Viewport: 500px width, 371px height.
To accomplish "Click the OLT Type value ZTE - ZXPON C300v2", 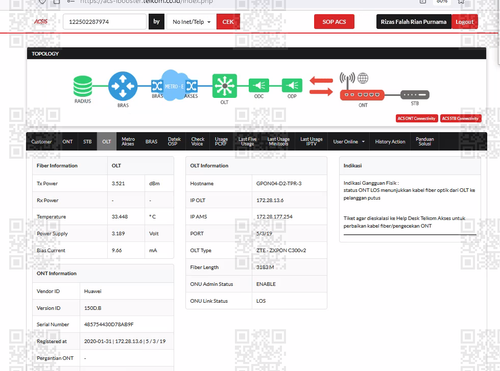I will [281, 250].
